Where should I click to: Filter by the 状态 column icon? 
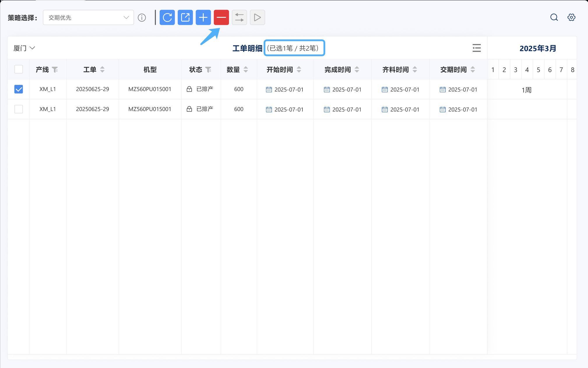[x=208, y=70]
